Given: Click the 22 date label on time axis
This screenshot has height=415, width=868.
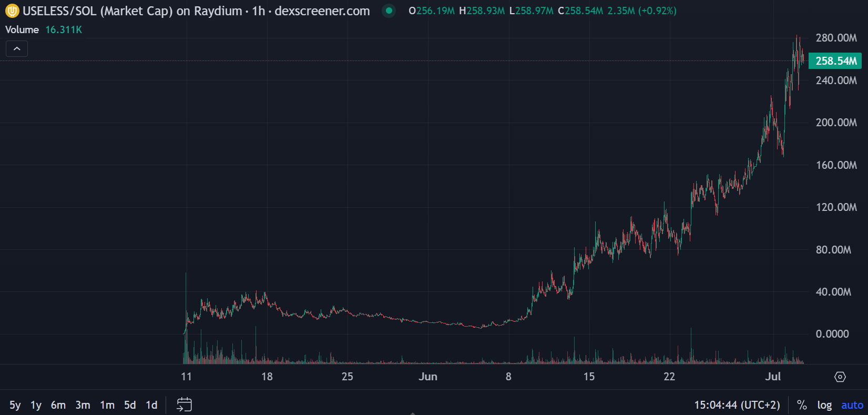Looking at the screenshot, I should point(669,377).
